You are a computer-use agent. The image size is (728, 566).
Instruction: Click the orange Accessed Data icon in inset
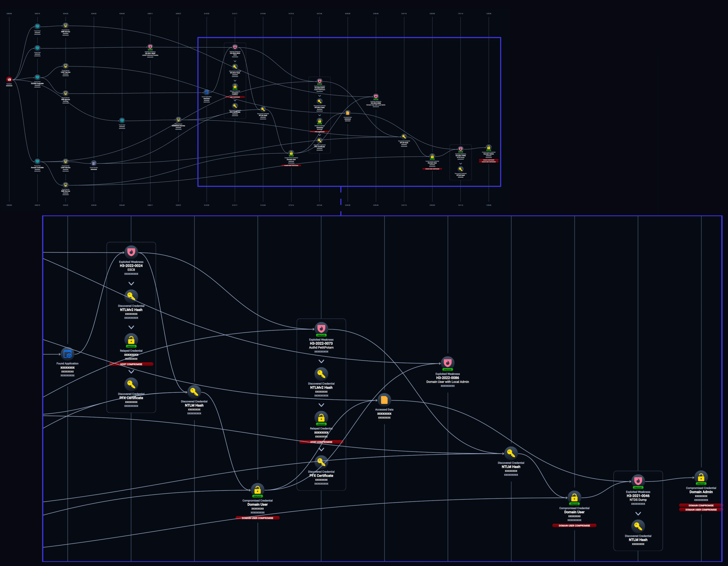[x=384, y=400]
